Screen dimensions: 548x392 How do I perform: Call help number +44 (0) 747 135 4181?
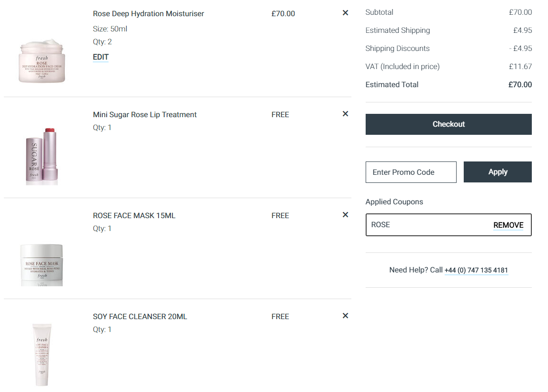pos(476,271)
